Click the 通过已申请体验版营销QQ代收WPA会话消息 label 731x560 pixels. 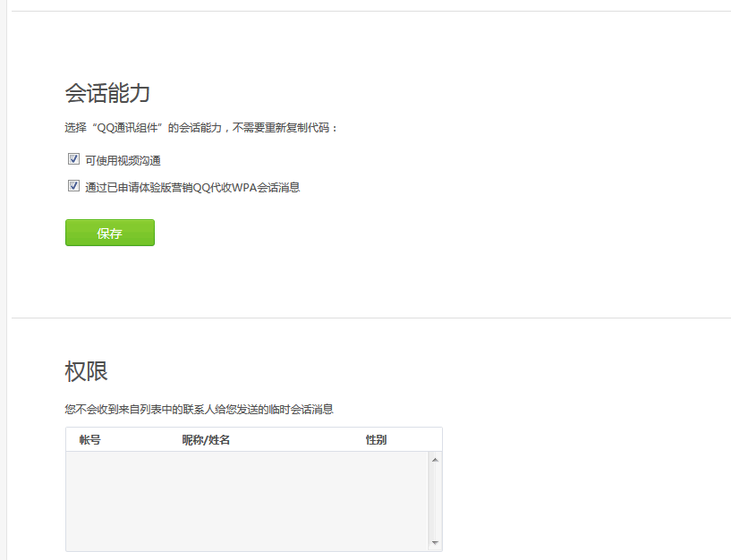pos(192,188)
